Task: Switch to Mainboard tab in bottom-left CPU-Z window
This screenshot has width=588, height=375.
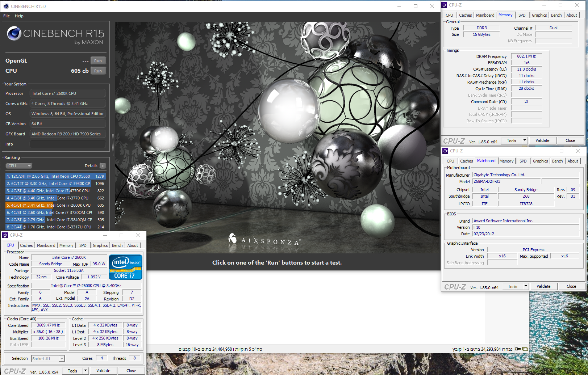Action: [x=46, y=245]
